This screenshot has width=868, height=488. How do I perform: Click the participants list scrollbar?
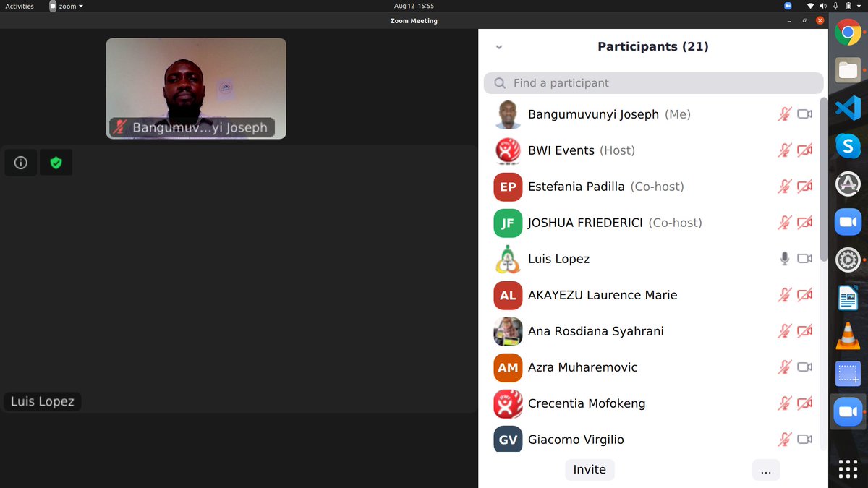(x=824, y=179)
